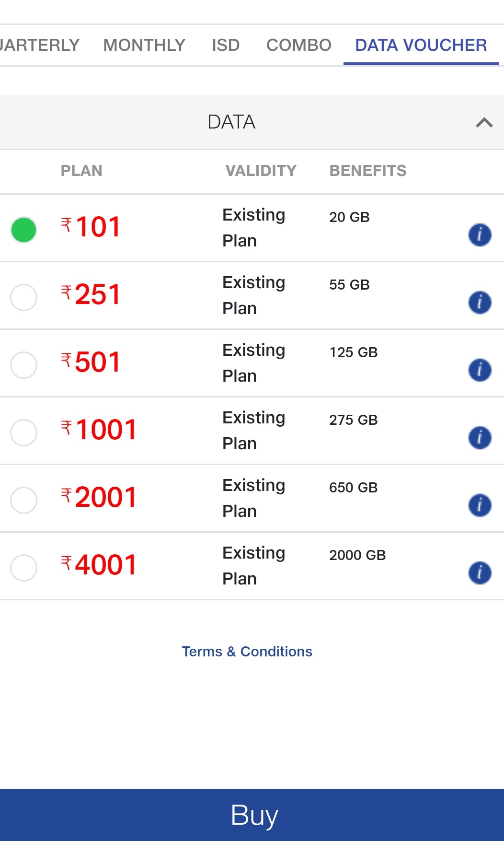Pick the ₹2001 plan radio button

click(24, 500)
